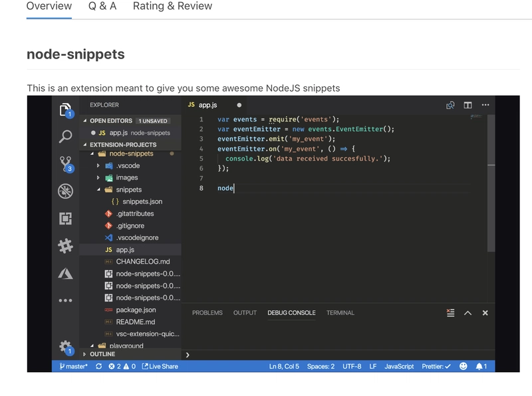Click the open changes icon in editor toolbar
Image resolution: width=532 pixels, height=396 pixels.
click(450, 105)
